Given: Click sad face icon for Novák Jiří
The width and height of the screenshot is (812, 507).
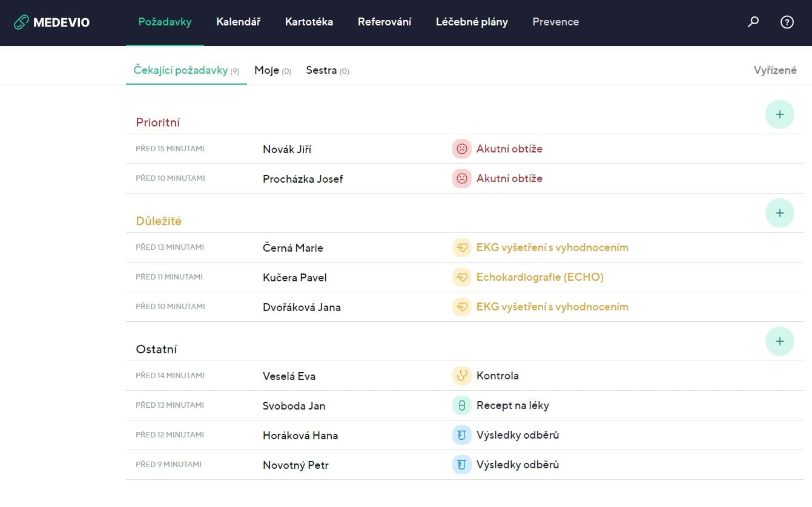Looking at the screenshot, I should coord(461,149).
